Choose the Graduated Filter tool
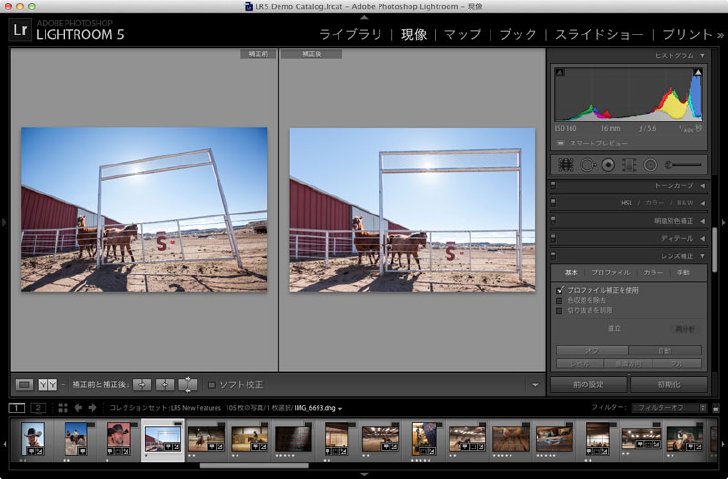This screenshot has width=728, height=479. point(629,165)
